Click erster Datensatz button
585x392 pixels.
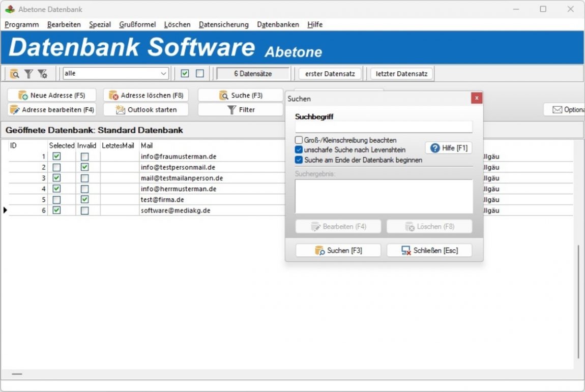coord(330,74)
